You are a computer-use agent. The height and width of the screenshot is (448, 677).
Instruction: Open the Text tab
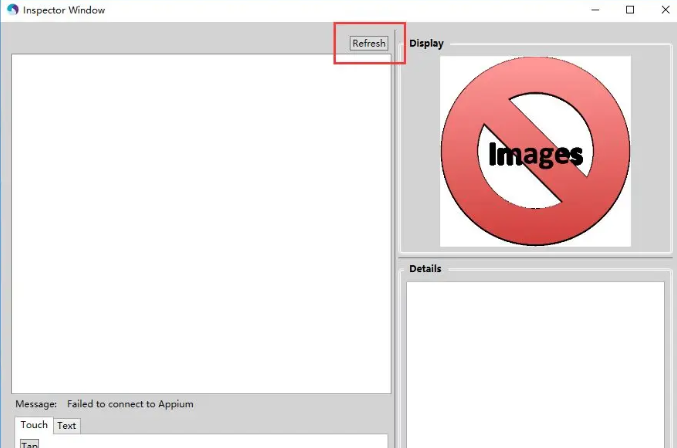[66, 426]
